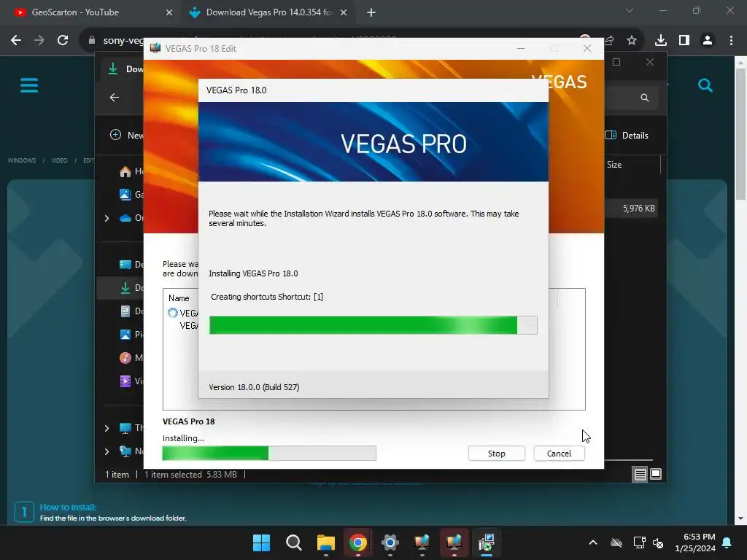Click the WINDOWS breadcrumb link on the webpage

(22, 160)
